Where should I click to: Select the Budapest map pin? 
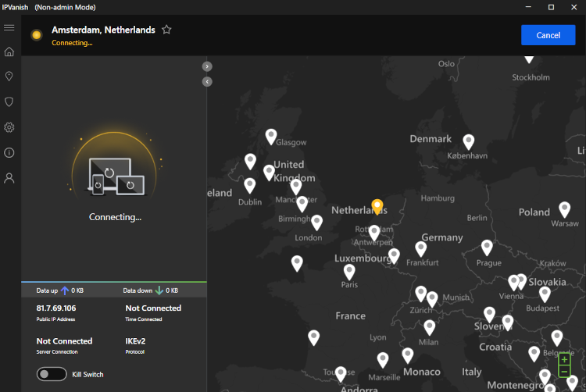point(545,294)
